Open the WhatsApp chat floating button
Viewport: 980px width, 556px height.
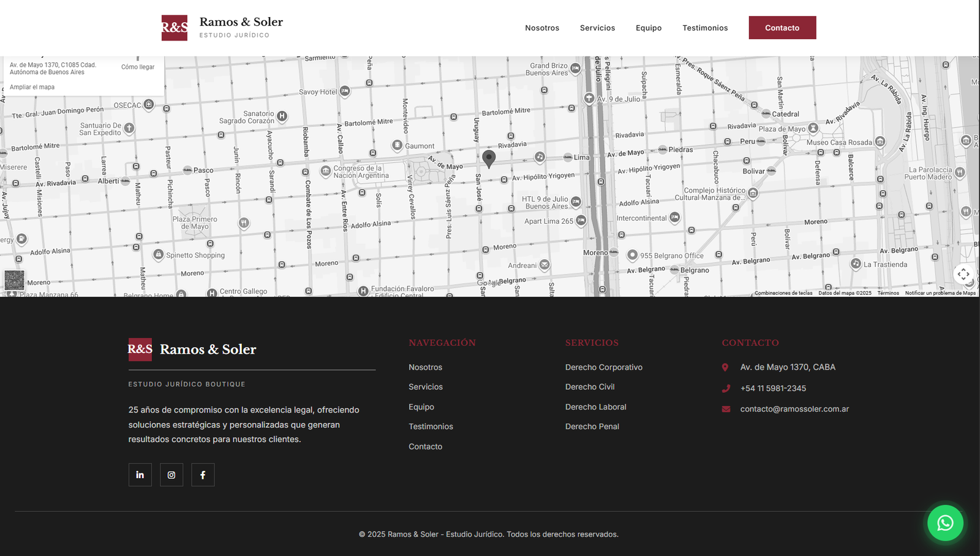tap(945, 523)
